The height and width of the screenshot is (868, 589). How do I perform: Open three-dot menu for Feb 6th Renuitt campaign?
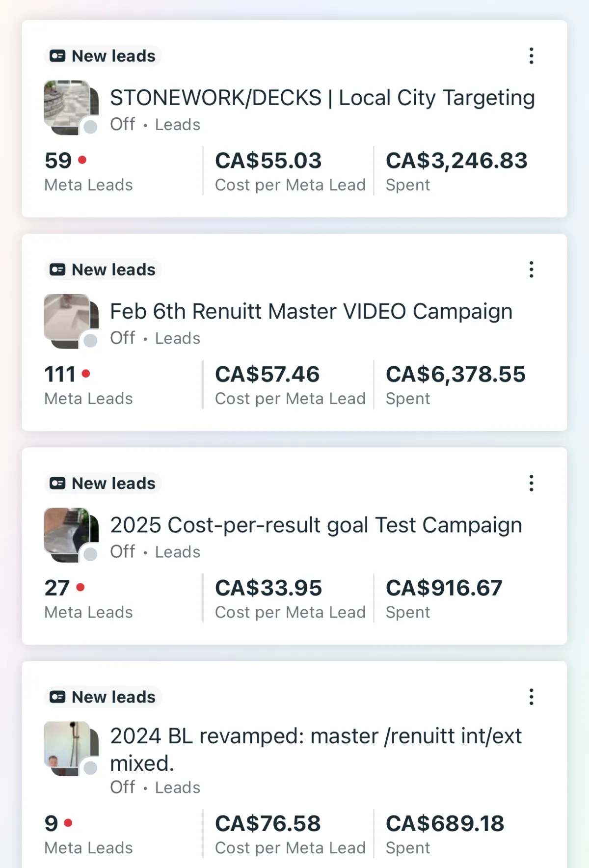pyautogui.click(x=531, y=270)
